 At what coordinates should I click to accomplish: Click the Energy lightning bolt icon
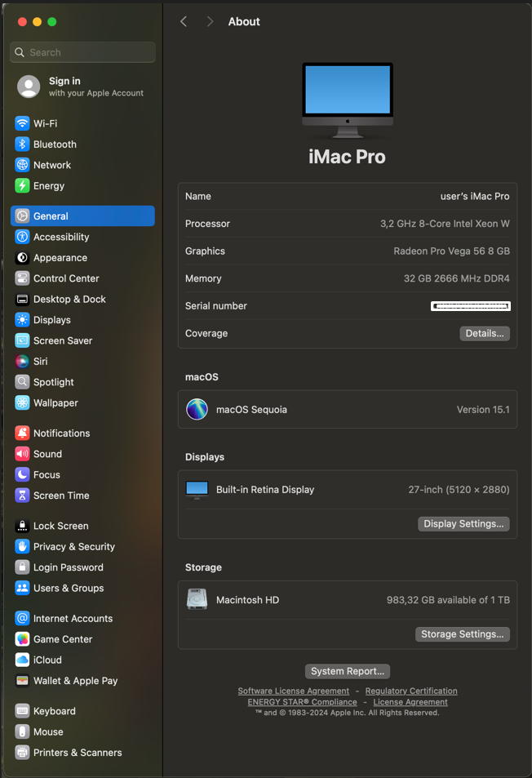[22, 185]
